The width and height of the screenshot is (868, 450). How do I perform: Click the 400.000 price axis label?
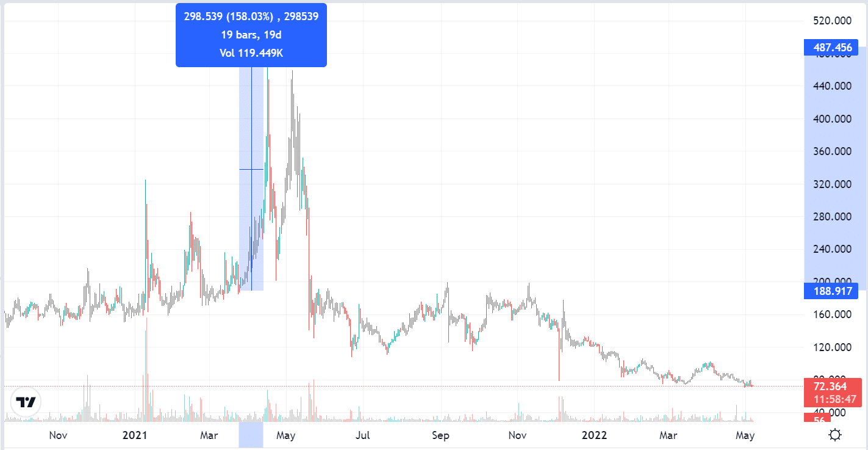click(832, 118)
